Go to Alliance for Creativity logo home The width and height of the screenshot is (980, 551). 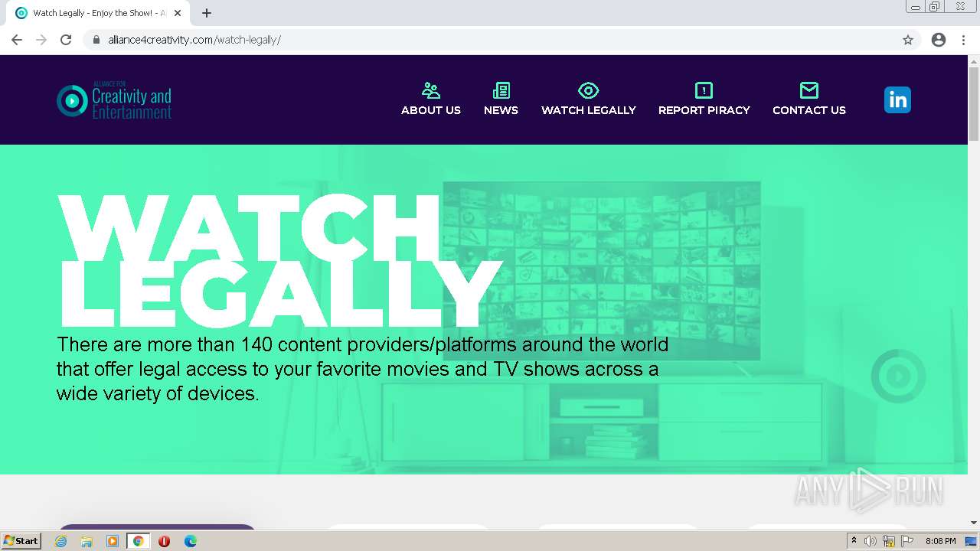coord(114,100)
